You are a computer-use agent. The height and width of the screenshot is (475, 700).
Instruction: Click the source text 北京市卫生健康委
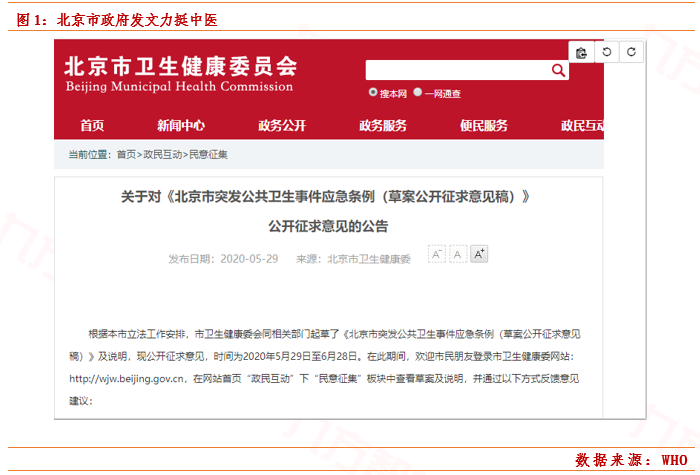(x=369, y=259)
